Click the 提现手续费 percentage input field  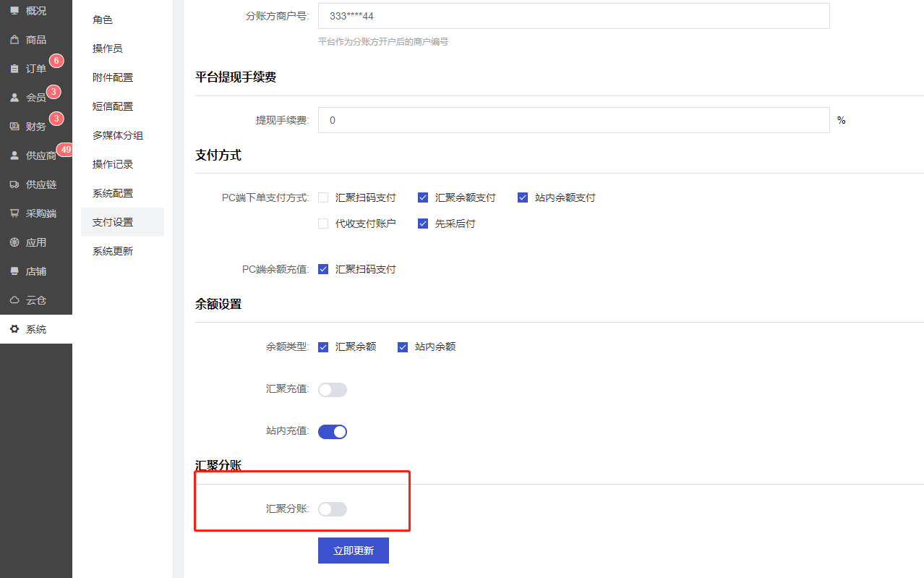[x=573, y=120]
